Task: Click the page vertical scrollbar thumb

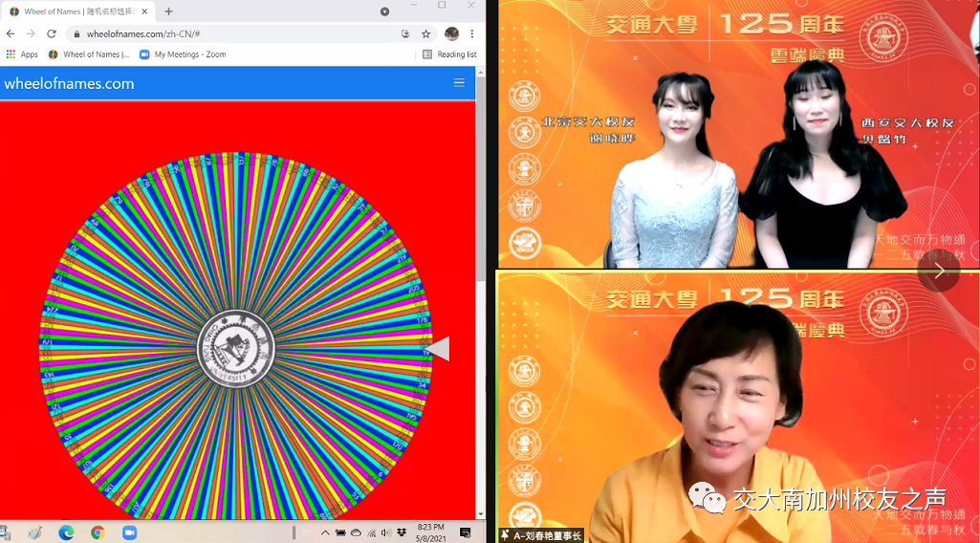Action: [481, 178]
